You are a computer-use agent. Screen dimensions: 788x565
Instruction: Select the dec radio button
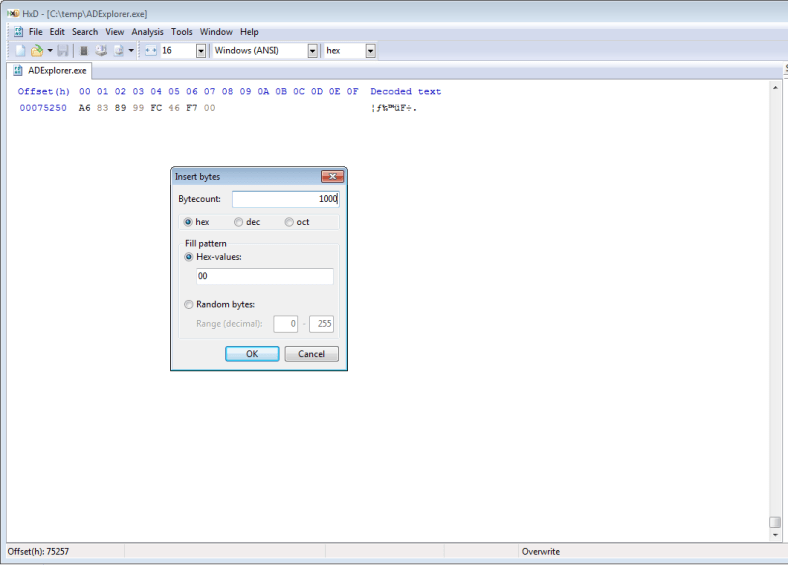coord(238,222)
